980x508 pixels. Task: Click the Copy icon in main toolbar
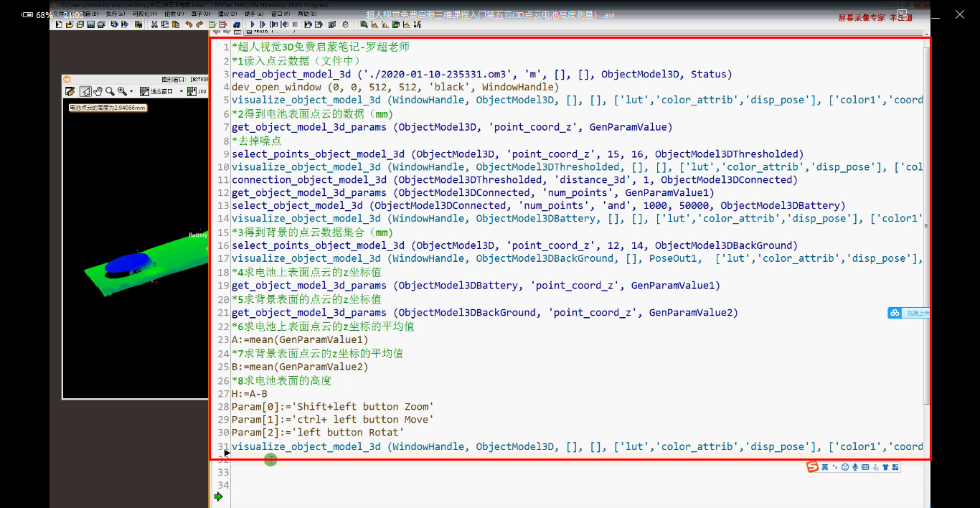coord(165,24)
